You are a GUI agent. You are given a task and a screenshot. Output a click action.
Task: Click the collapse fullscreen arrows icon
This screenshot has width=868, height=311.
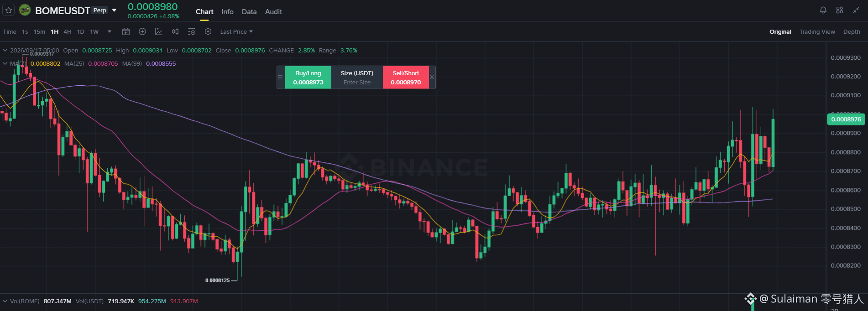856,10
